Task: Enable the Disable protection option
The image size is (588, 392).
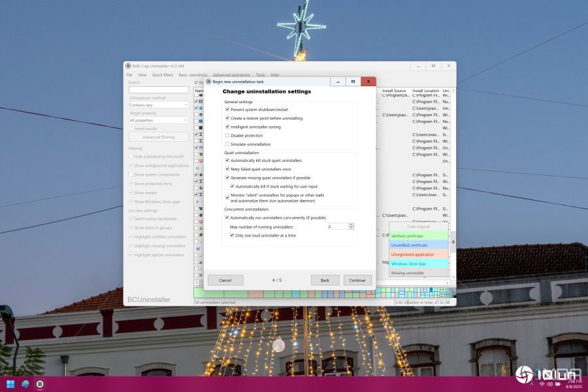Action: click(227, 135)
